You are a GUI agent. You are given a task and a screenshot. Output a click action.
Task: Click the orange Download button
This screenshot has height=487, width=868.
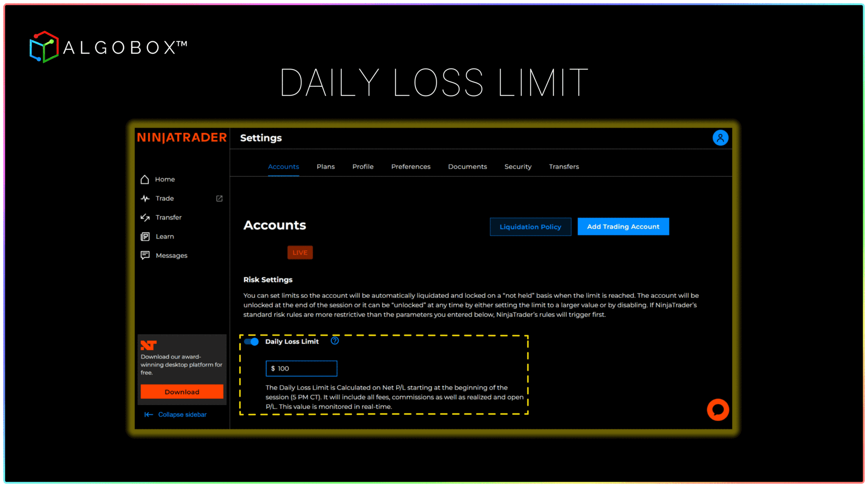[x=182, y=392]
